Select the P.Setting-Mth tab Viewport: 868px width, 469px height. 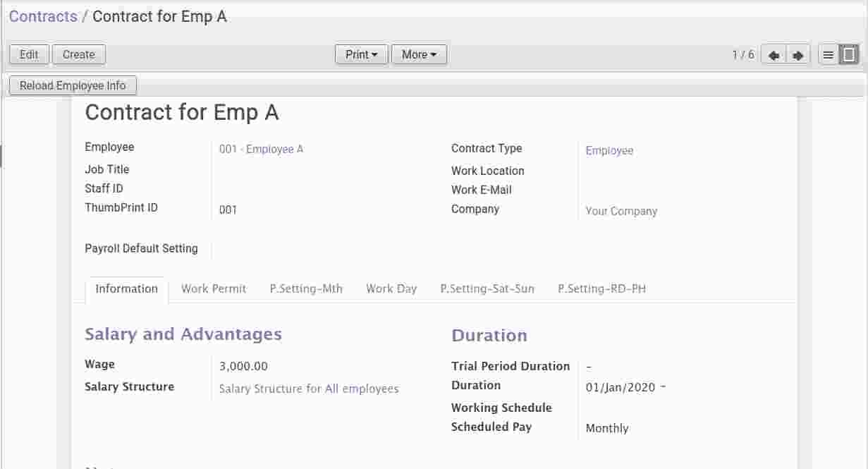pos(306,288)
